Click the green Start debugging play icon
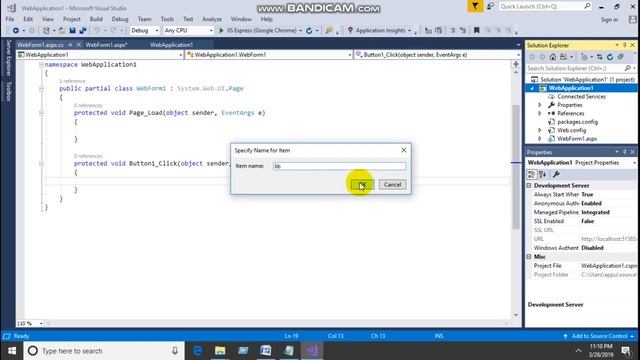The image size is (640, 360). pyautogui.click(x=221, y=31)
